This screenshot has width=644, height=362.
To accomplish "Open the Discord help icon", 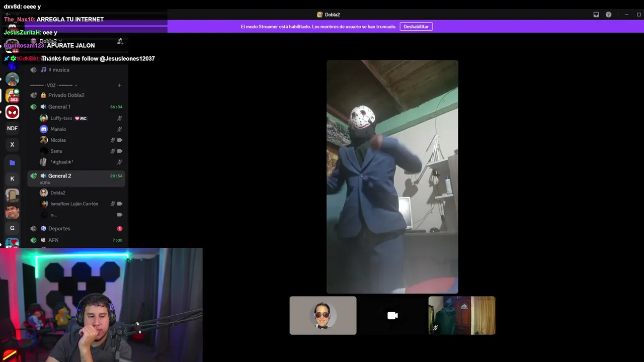I will pos(608,15).
